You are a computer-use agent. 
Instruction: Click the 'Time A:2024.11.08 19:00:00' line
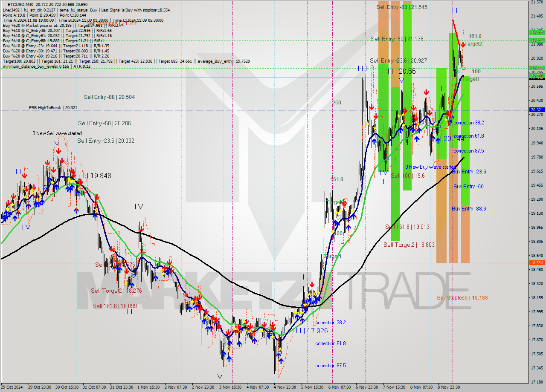tap(83, 20)
